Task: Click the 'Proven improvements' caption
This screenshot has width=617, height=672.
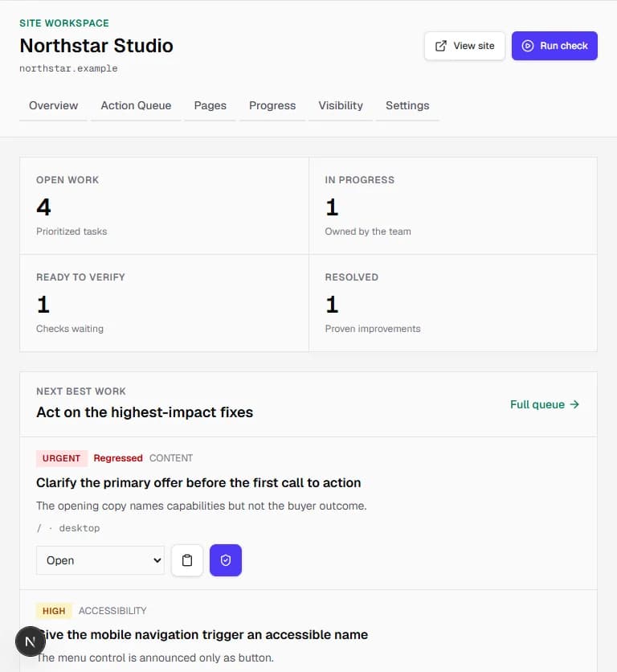Action: click(x=373, y=329)
